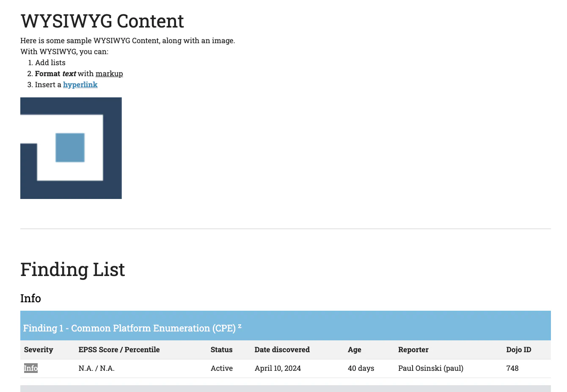This screenshot has width=567, height=392.
Task: Click the WYSIWYG Content heading
Action: coord(102,21)
